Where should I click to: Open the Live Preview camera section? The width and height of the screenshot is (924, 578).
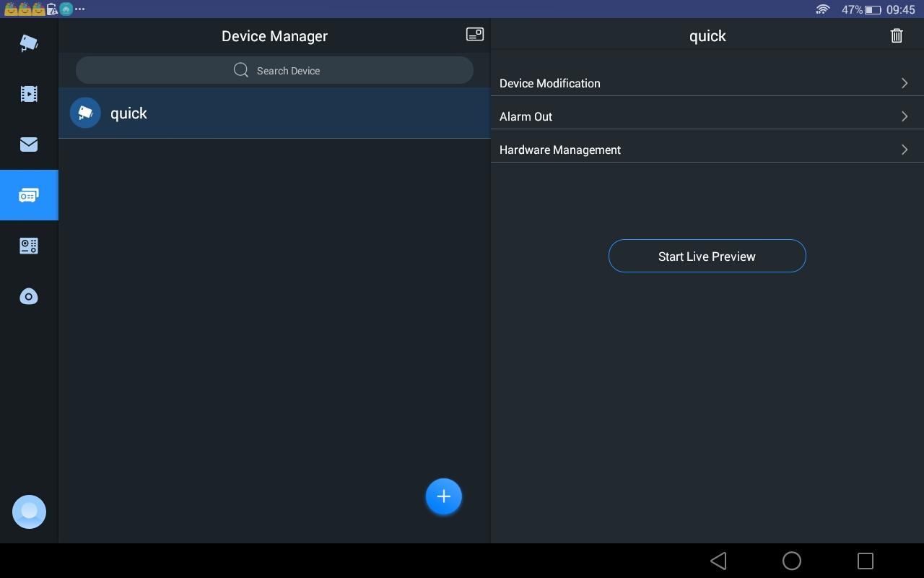[29, 43]
